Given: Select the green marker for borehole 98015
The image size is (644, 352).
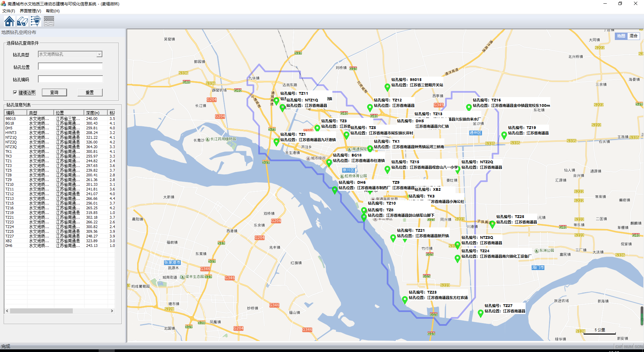Looking at the screenshot, I should point(387,87).
